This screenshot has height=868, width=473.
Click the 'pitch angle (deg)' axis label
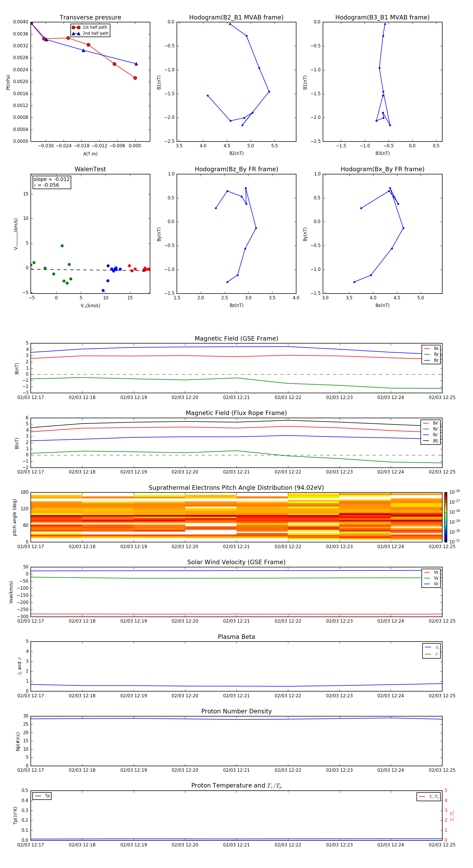pos(14,517)
